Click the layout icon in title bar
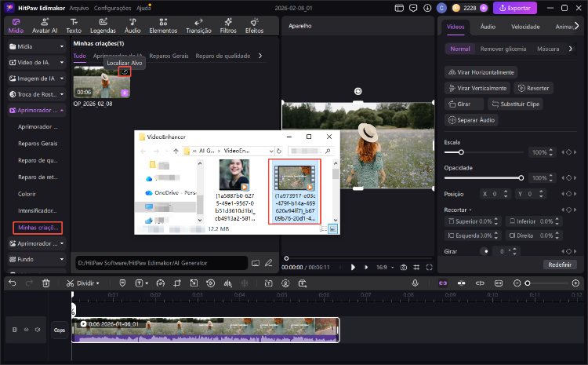The height and width of the screenshot is (365, 588). (399, 8)
